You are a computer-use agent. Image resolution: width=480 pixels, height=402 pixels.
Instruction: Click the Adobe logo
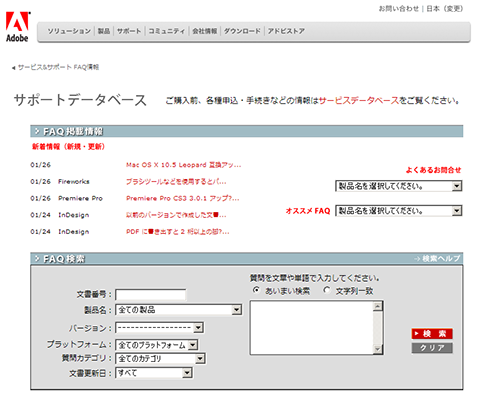pyautogui.click(x=17, y=27)
